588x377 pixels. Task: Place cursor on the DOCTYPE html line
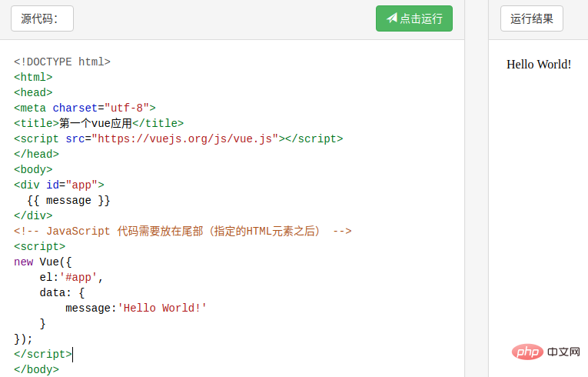click(62, 62)
